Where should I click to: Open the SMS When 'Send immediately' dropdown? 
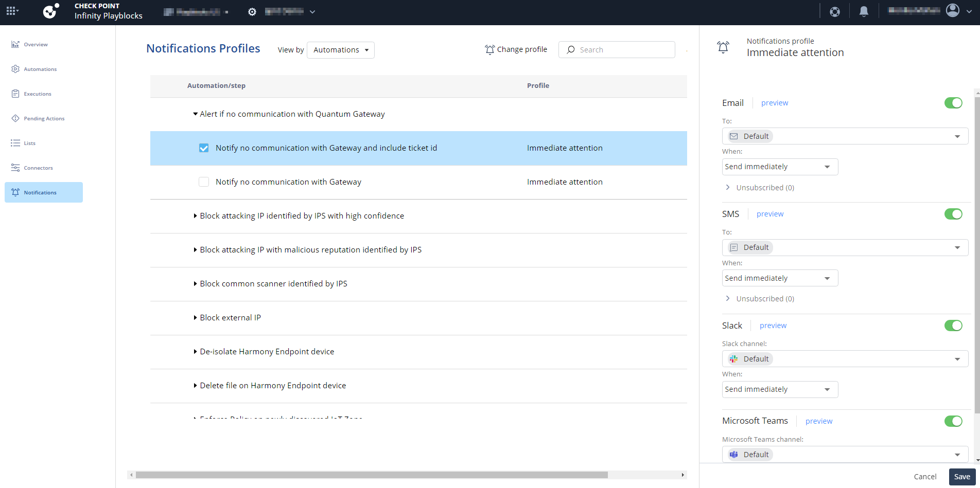tap(780, 278)
